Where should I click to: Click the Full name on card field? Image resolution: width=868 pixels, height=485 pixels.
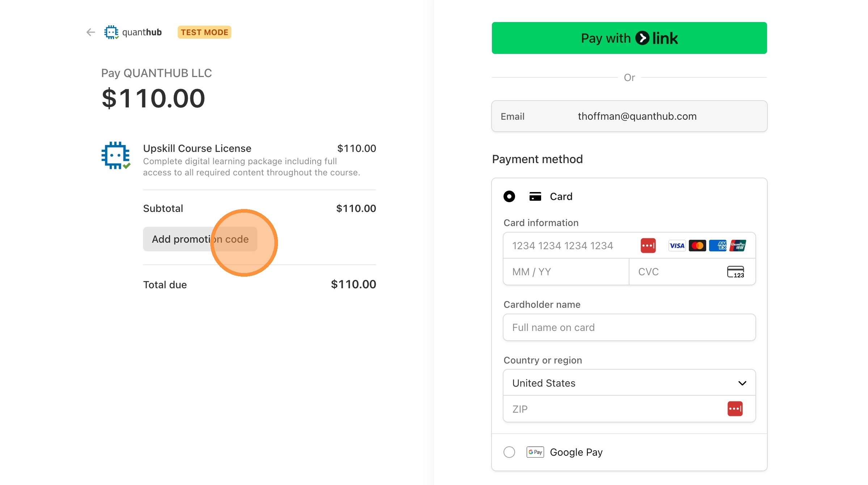click(x=629, y=327)
